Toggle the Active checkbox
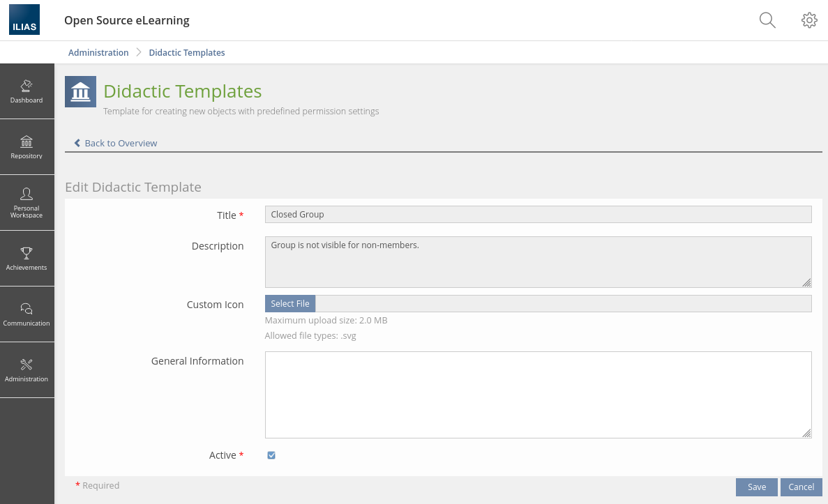Image resolution: width=828 pixels, height=504 pixels. 271,455
